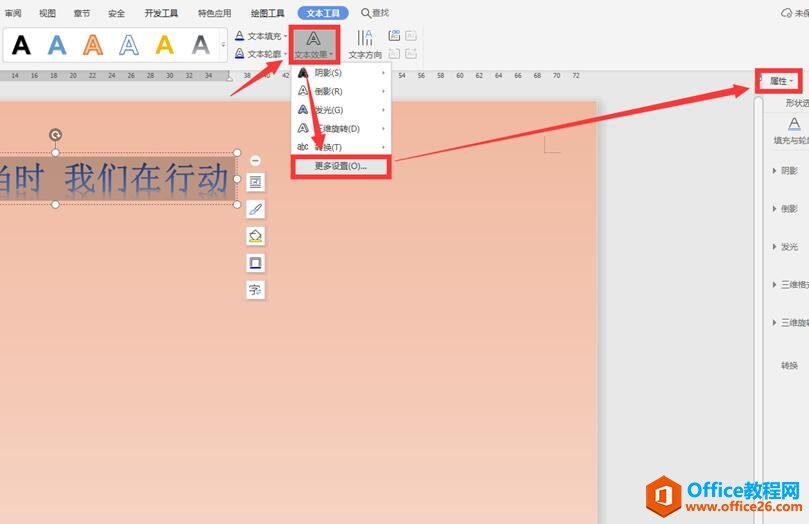Click the cloud sync status icon
The height and width of the screenshot is (524, 809).
coord(787,13)
